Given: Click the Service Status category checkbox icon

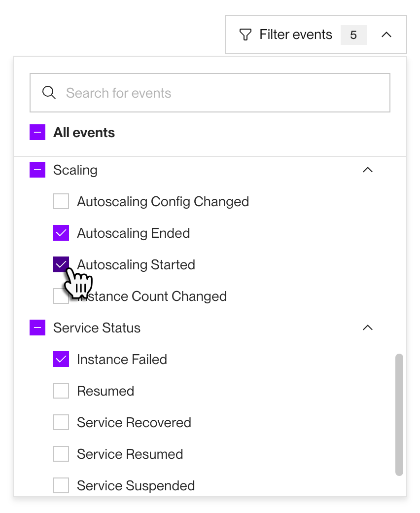Looking at the screenshot, I should [x=37, y=328].
